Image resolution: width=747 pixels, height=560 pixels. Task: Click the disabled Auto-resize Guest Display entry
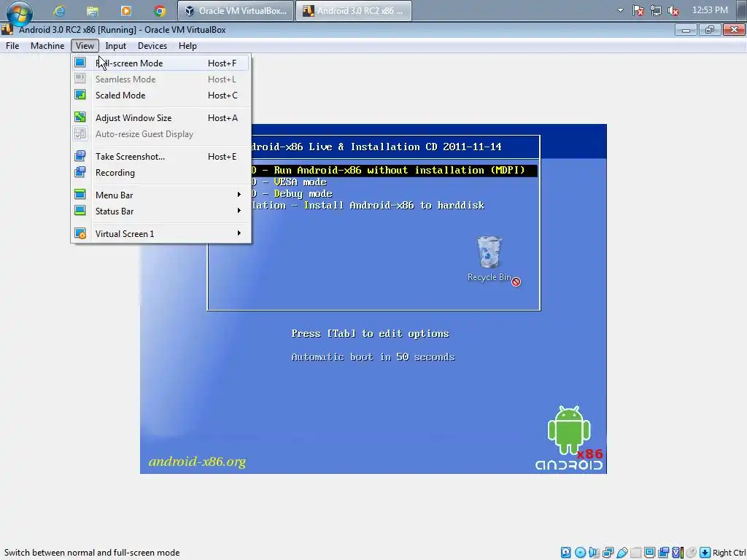(160, 134)
